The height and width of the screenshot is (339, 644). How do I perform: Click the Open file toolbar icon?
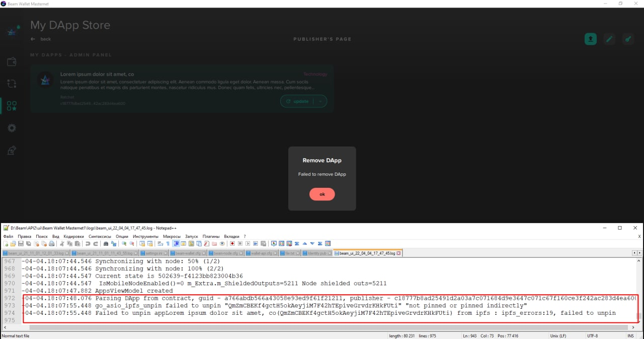[13, 243]
